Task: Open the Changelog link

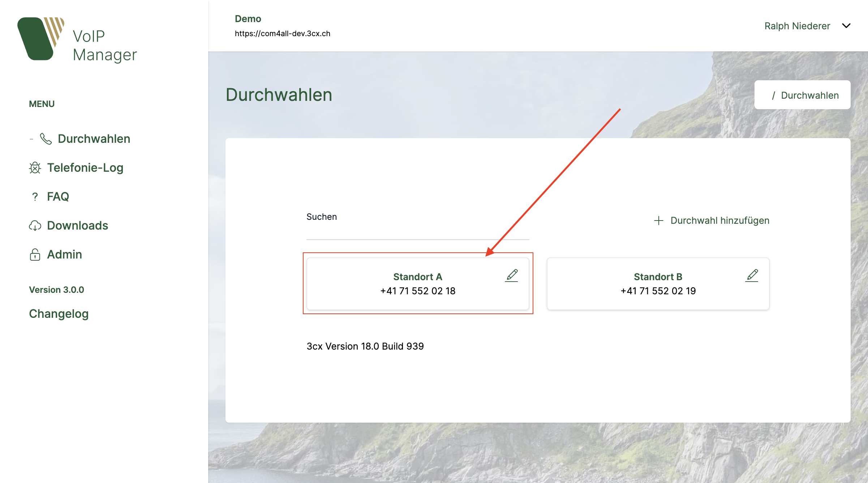Action: tap(59, 314)
